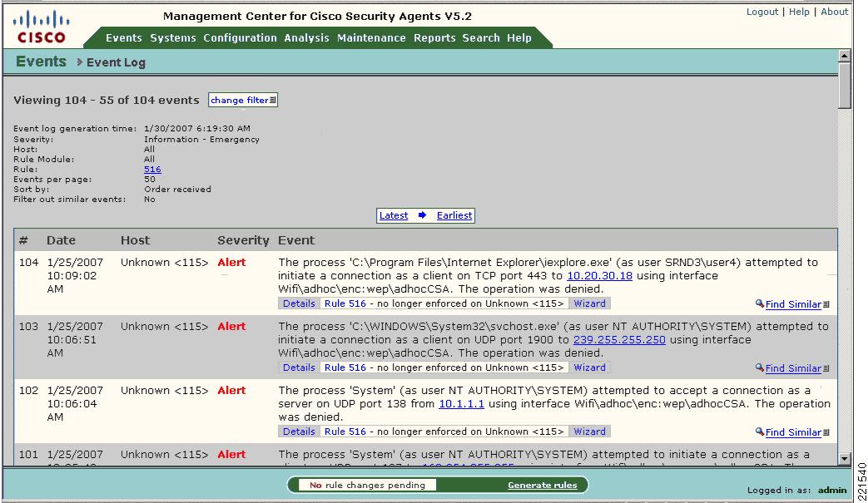Viewport: 868px width, 503px height.
Task: Click the top-right Help link
Action: (x=799, y=12)
